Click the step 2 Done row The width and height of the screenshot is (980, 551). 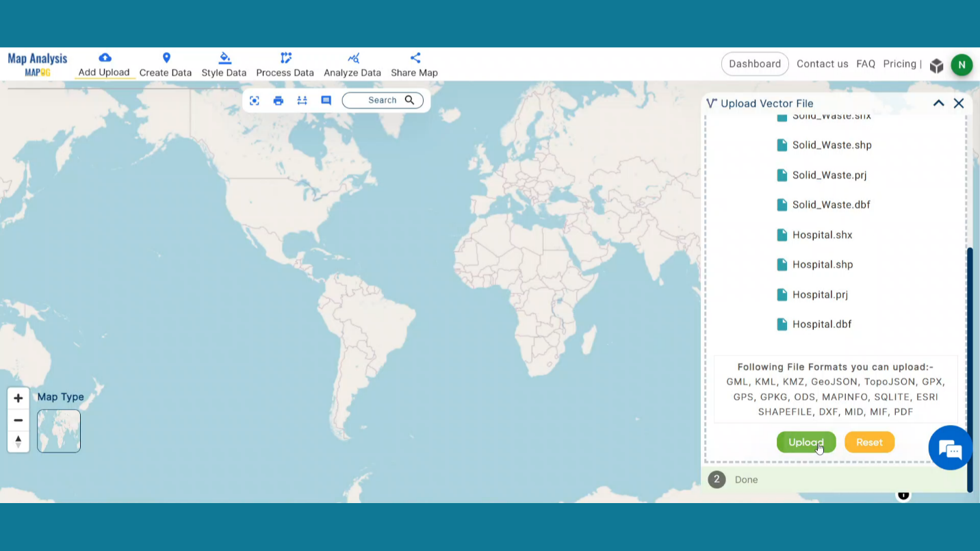835,480
